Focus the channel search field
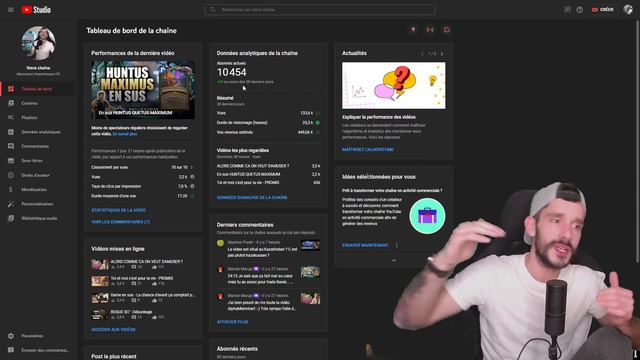The height and width of the screenshot is (360, 640). 320,9
